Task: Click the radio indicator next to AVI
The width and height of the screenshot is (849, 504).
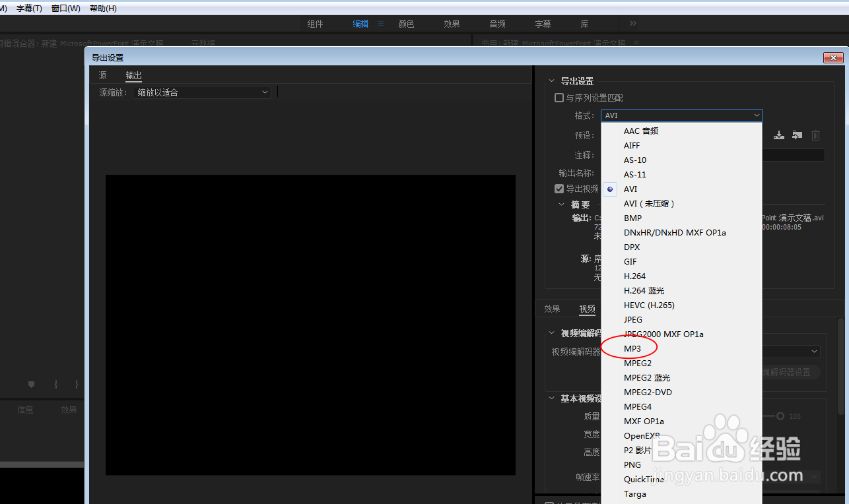Action: [609, 189]
